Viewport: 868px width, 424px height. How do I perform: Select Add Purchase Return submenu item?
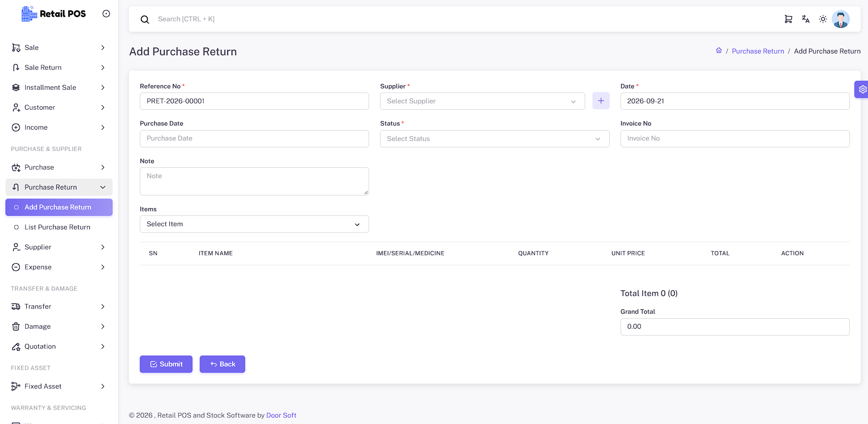[59, 207]
